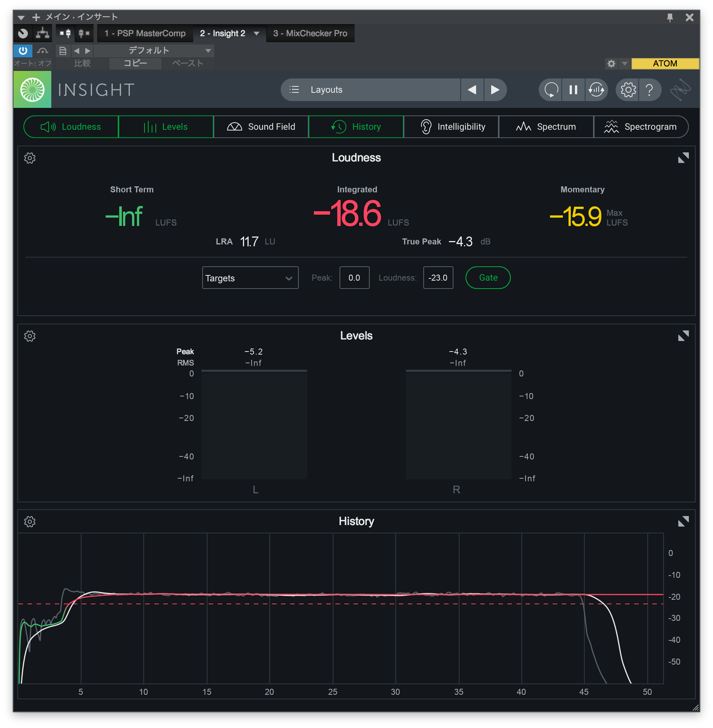Click the second channel mode icon

(84, 33)
